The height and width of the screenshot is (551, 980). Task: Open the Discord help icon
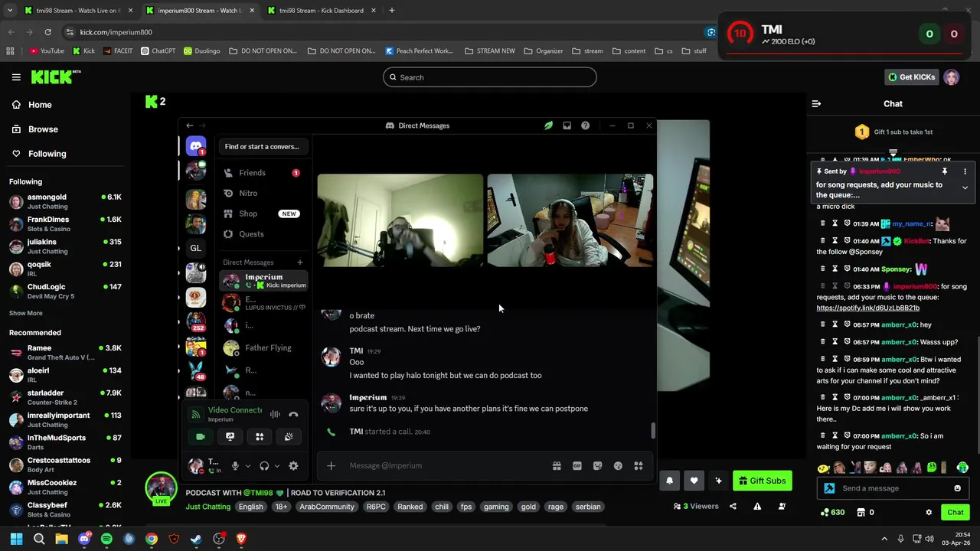pyautogui.click(x=586, y=126)
